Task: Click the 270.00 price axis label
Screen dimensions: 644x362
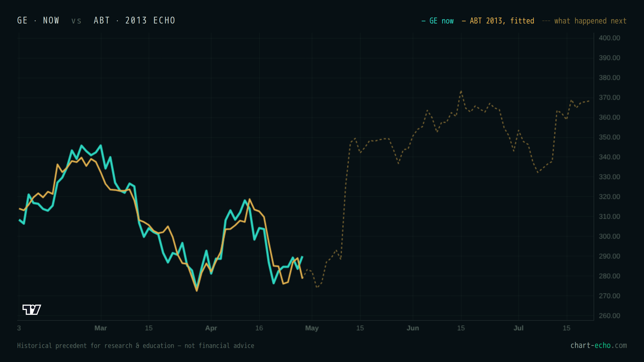Action: tap(609, 296)
